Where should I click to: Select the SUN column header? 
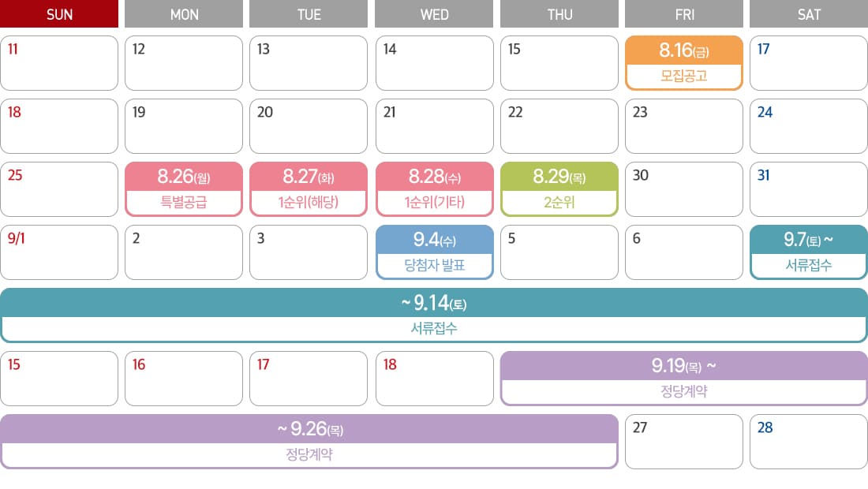[59, 14]
